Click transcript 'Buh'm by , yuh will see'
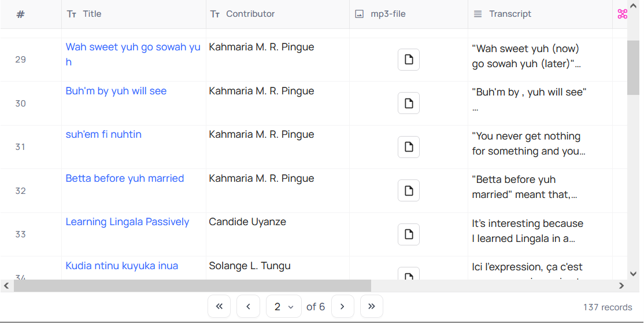The height and width of the screenshot is (323, 644). tap(529, 99)
